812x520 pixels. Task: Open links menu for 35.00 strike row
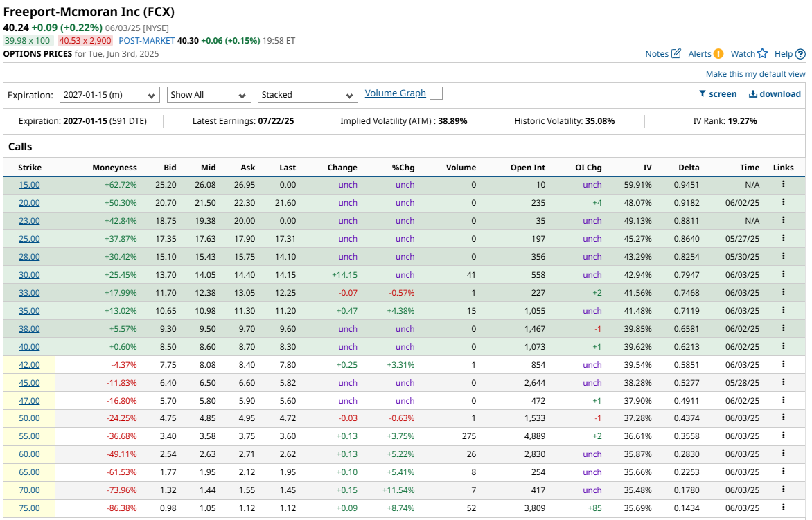point(783,310)
